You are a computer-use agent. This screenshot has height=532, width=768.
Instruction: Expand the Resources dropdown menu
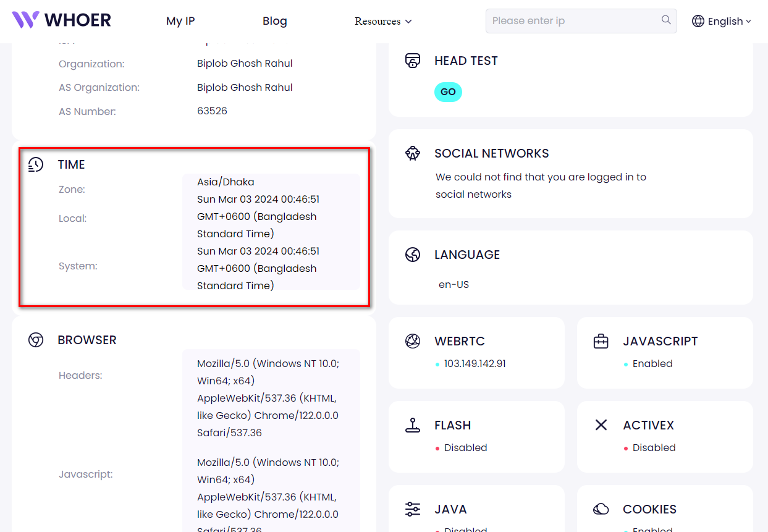(x=383, y=21)
